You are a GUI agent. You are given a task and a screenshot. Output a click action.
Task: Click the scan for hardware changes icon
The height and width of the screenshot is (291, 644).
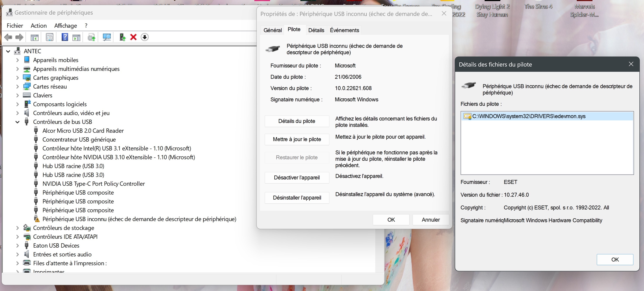pos(107,37)
